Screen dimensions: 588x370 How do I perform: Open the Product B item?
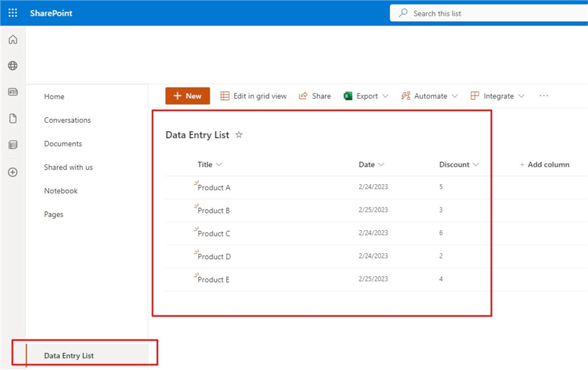point(214,211)
